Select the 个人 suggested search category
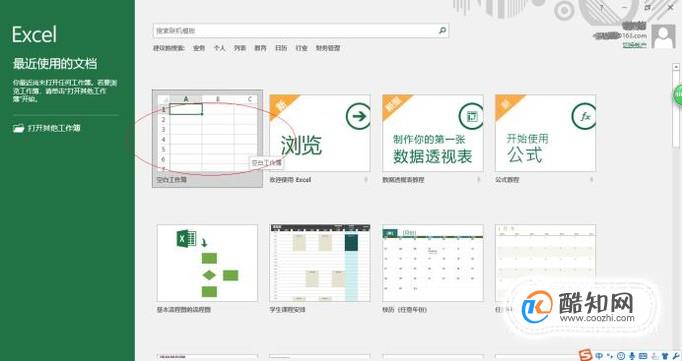This screenshot has width=682, height=361. coord(219,48)
